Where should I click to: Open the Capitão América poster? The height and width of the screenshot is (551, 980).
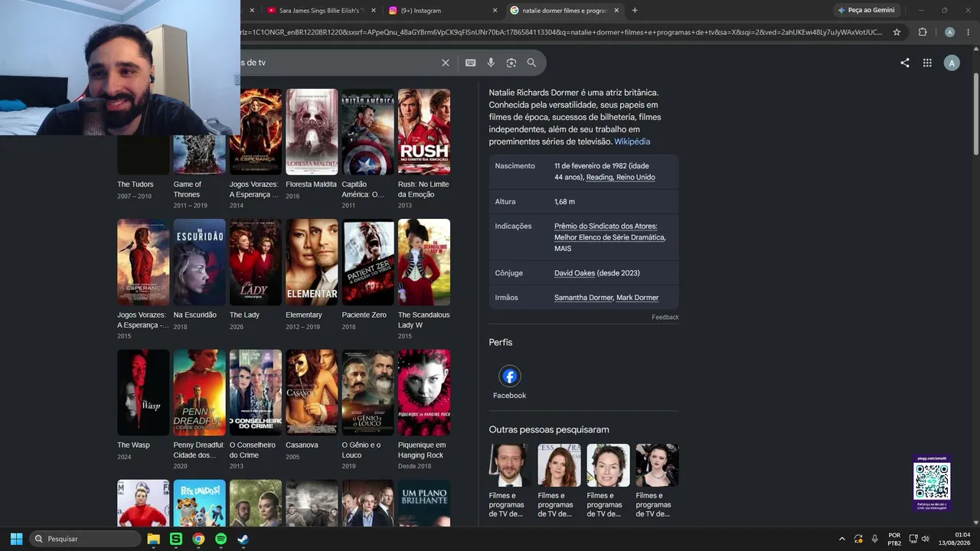(367, 132)
